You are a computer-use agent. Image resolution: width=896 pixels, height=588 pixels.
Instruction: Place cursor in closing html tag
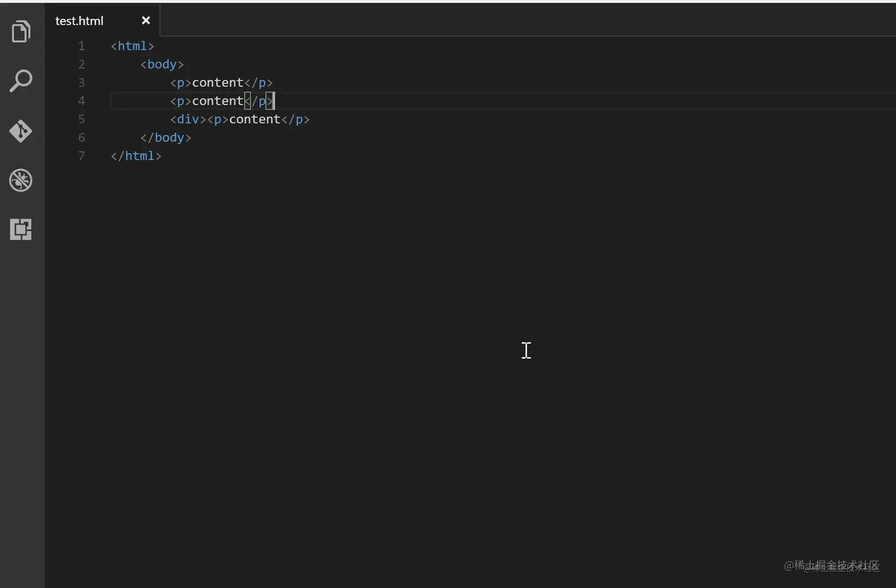click(136, 156)
